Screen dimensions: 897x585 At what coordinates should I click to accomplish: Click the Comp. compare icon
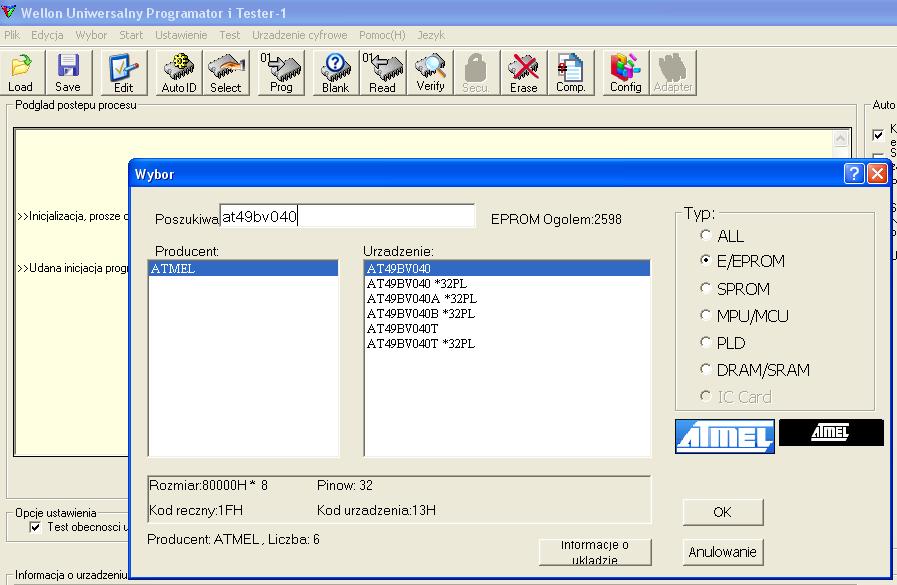570,72
